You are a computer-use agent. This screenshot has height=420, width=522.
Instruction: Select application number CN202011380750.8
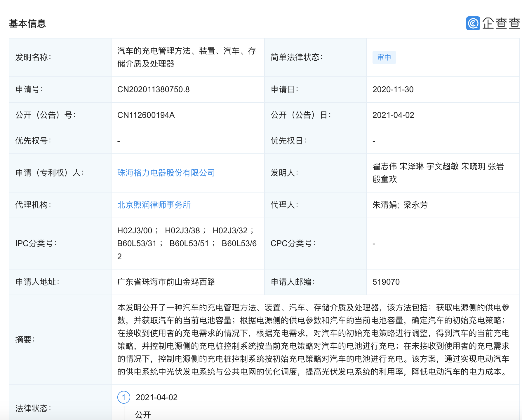(x=153, y=90)
